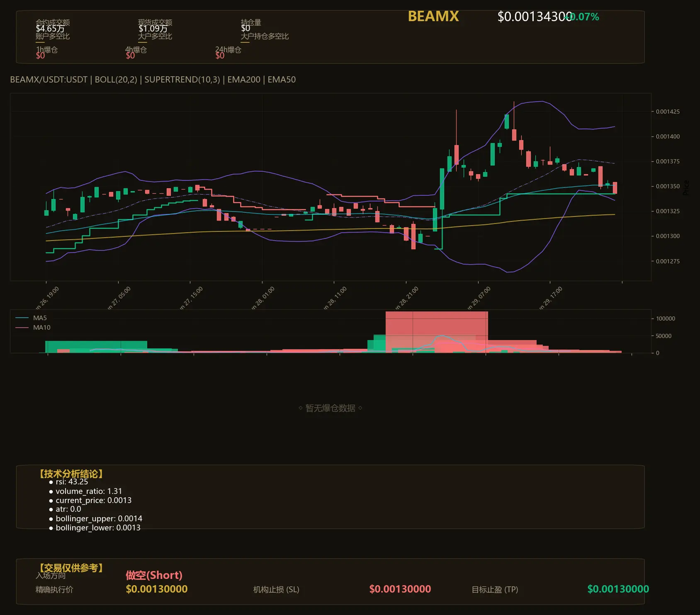The height and width of the screenshot is (615, 700).
Task: Select the $0 value under 24h爆仓
Action: 220,56
